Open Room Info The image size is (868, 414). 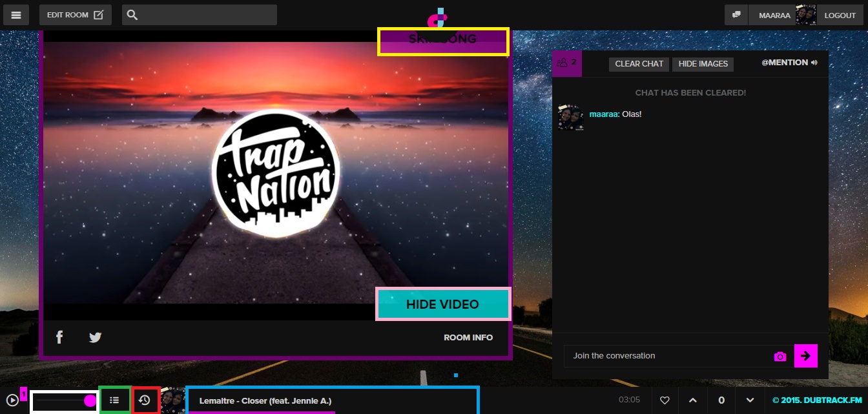coord(468,337)
